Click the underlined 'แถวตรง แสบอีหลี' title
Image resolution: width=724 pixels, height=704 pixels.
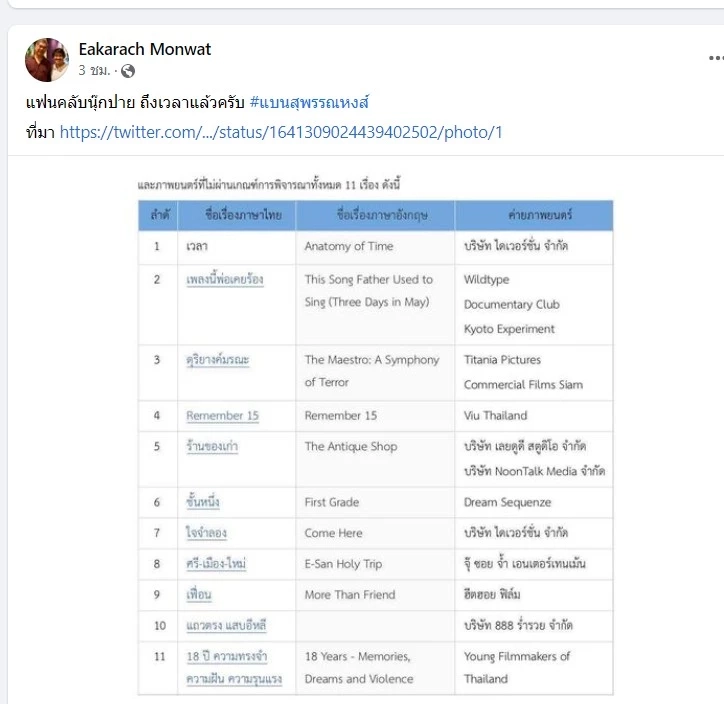pyautogui.click(x=226, y=626)
